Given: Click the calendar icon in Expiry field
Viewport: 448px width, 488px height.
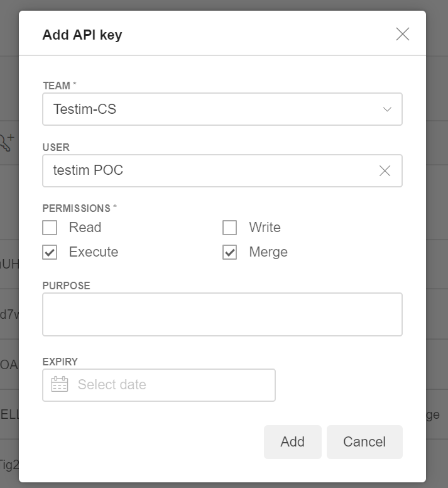Looking at the screenshot, I should click(x=60, y=384).
